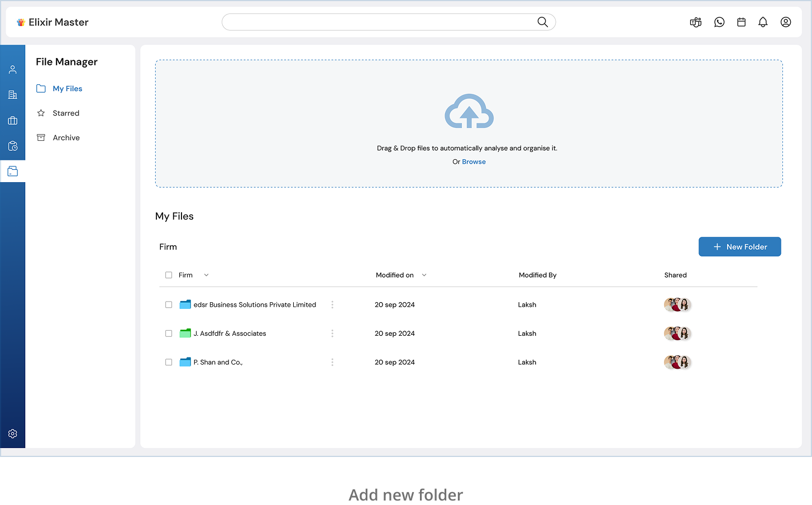812x505 pixels.
Task: Click the cloud upload icon
Action: point(469,111)
